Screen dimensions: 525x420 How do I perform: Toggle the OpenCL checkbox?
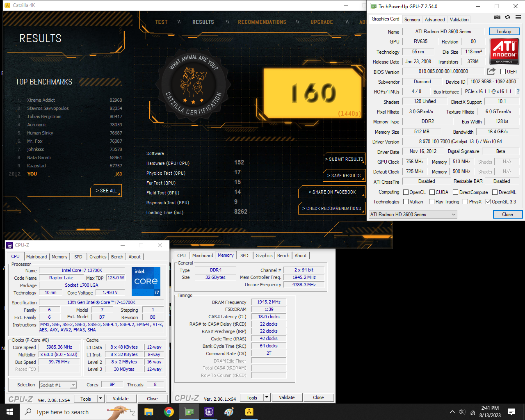[x=406, y=192]
